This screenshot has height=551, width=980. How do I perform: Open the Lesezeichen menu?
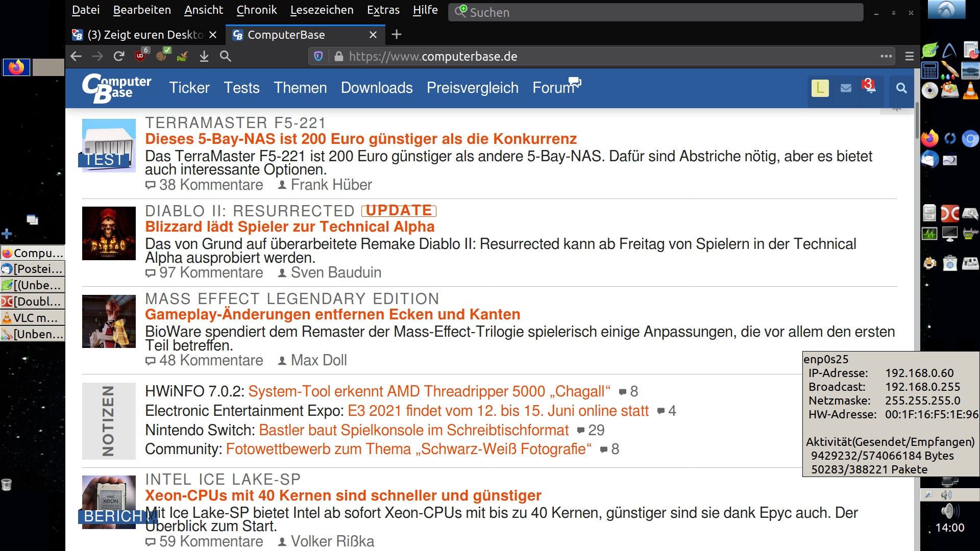click(x=322, y=10)
